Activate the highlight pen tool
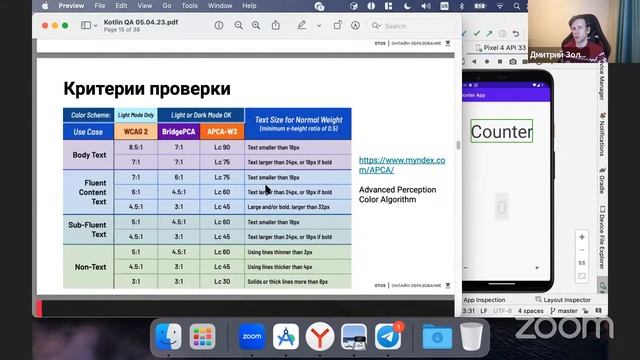Viewport: 640px width, 360px height. (302, 25)
